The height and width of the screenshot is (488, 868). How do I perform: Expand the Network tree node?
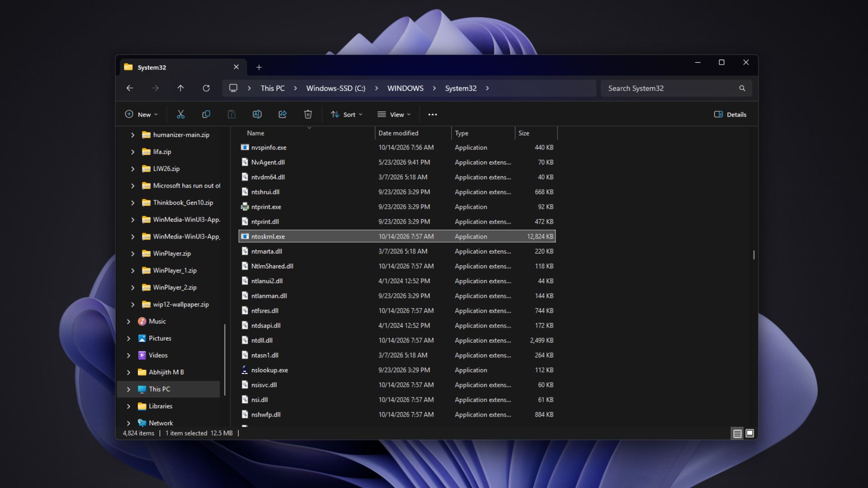point(128,423)
